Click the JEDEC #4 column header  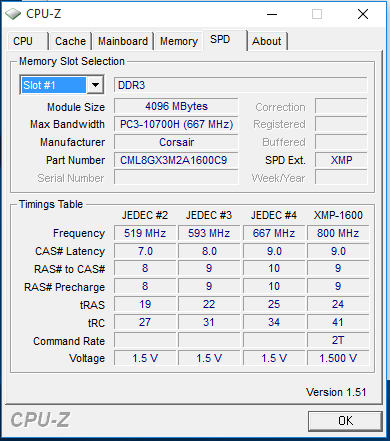(x=274, y=215)
